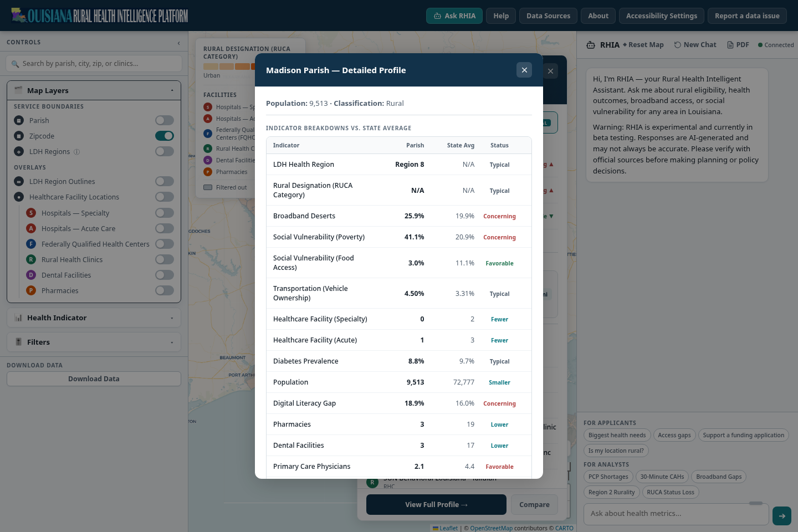The image size is (798, 532).
Task: Open Accessibility Settings
Action: (662, 16)
